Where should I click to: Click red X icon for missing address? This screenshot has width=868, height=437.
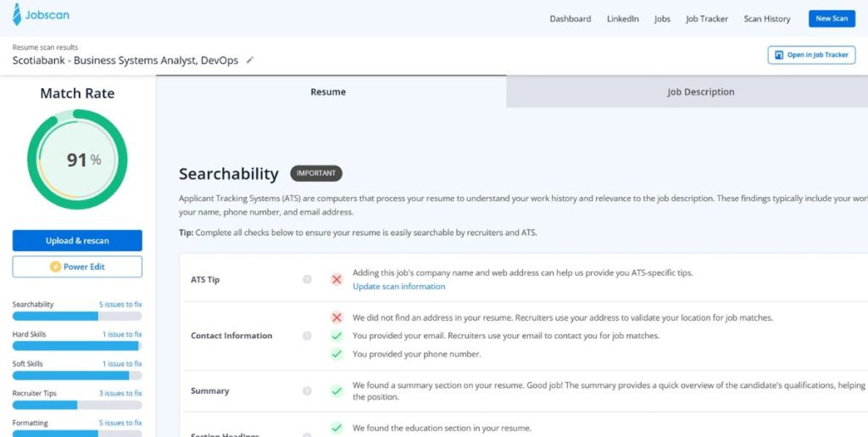pos(337,318)
